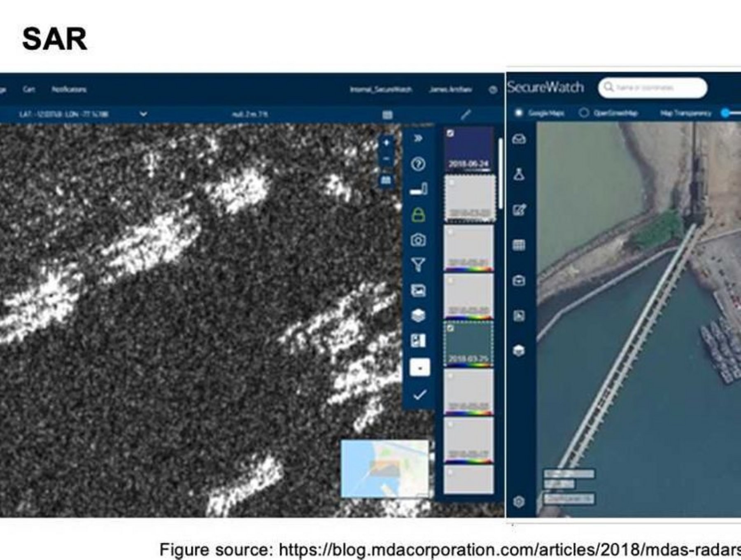Click the flask icon in right sidebar

tap(519, 174)
